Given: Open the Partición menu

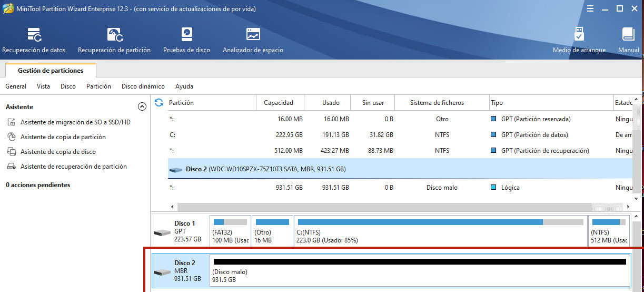Looking at the screenshot, I should [98, 86].
